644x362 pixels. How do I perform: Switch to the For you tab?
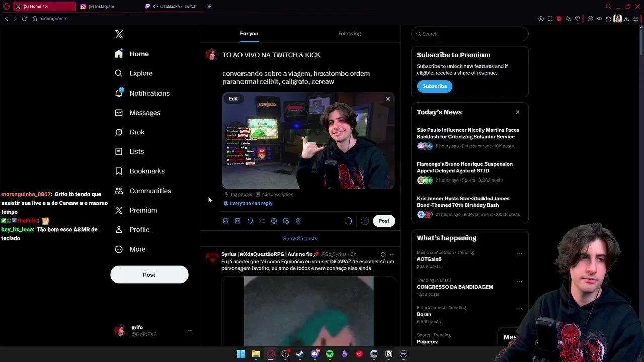249,34
